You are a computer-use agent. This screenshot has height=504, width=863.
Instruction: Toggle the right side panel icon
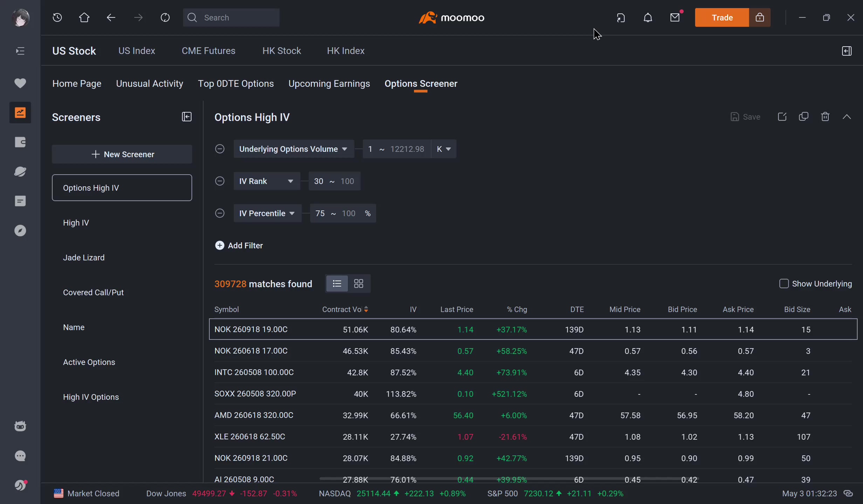pyautogui.click(x=847, y=51)
